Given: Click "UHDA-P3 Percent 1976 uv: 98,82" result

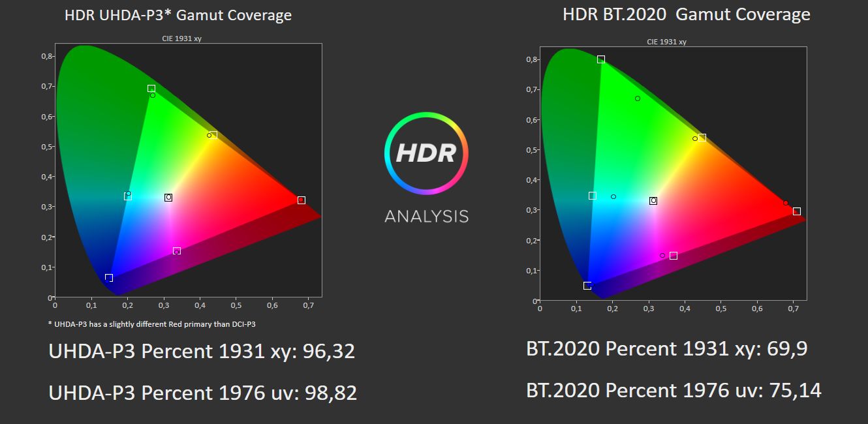Looking at the screenshot, I should [x=203, y=393].
